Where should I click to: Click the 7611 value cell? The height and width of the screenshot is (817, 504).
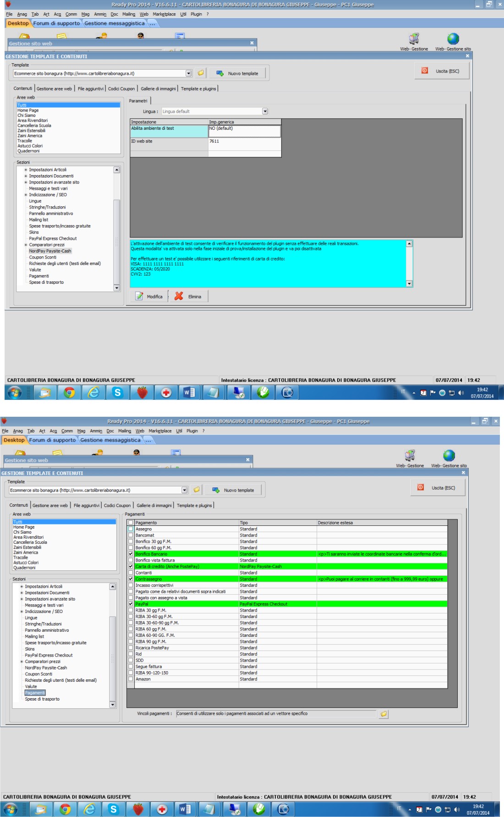pyautogui.click(x=245, y=144)
